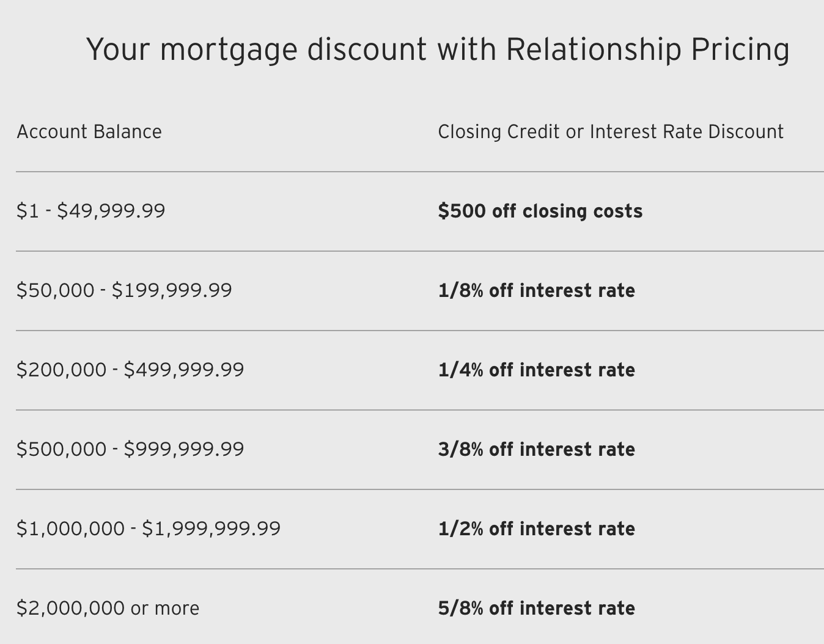Select the $200,000 - $499,999.99 balance cell
Viewport: 824px width, 644px height.
130,370
